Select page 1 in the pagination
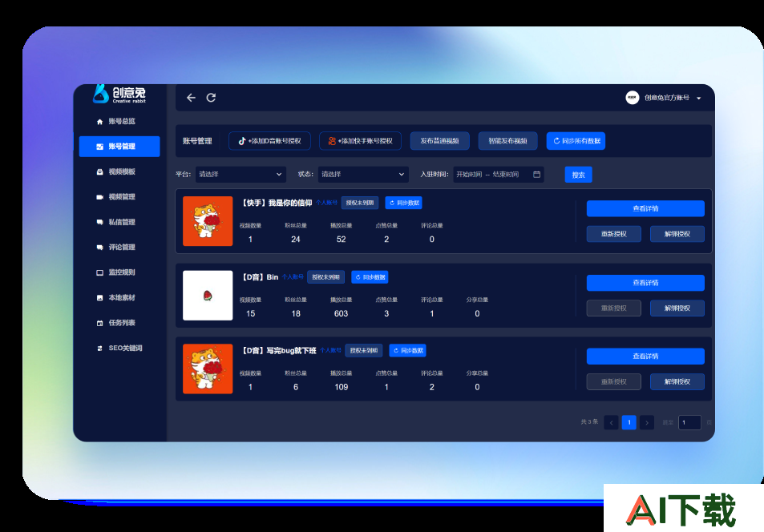The width and height of the screenshot is (764, 532). (x=629, y=422)
